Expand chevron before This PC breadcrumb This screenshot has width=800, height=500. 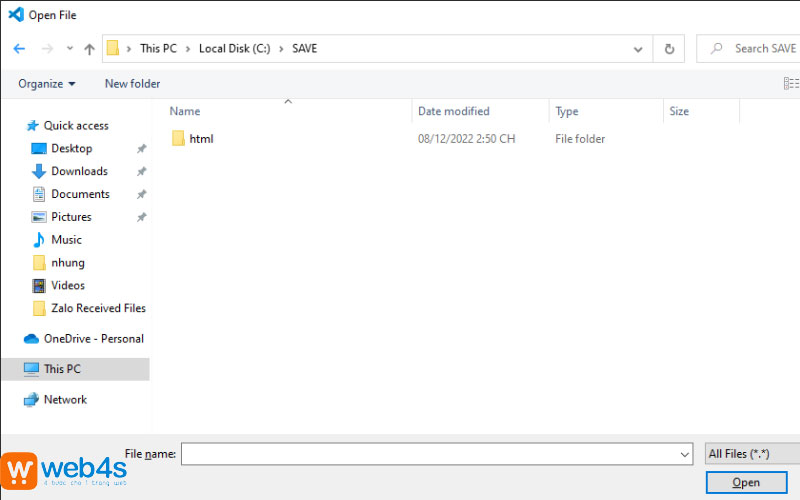[x=129, y=49]
